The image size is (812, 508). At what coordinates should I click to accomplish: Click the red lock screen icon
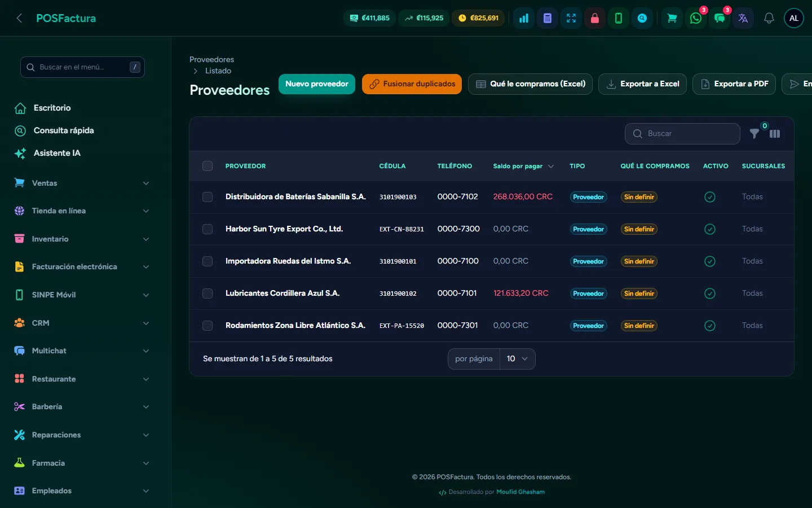(595, 18)
